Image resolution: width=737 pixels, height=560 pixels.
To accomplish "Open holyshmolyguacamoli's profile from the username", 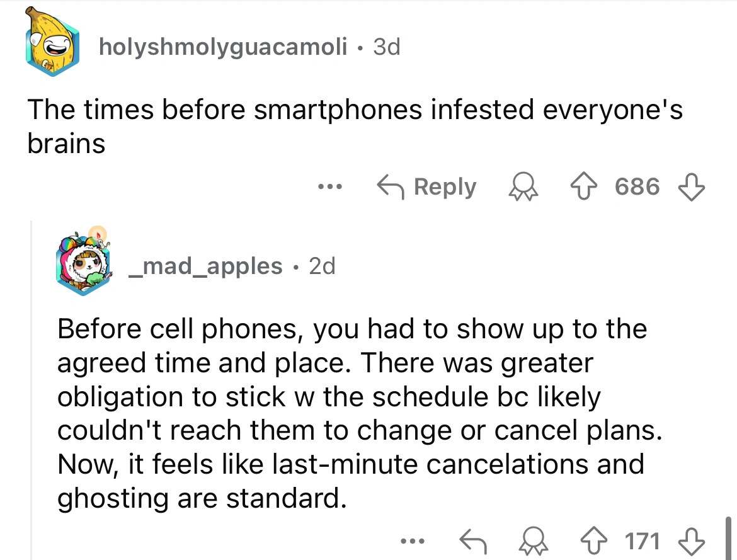I will pyautogui.click(x=222, y=47).
